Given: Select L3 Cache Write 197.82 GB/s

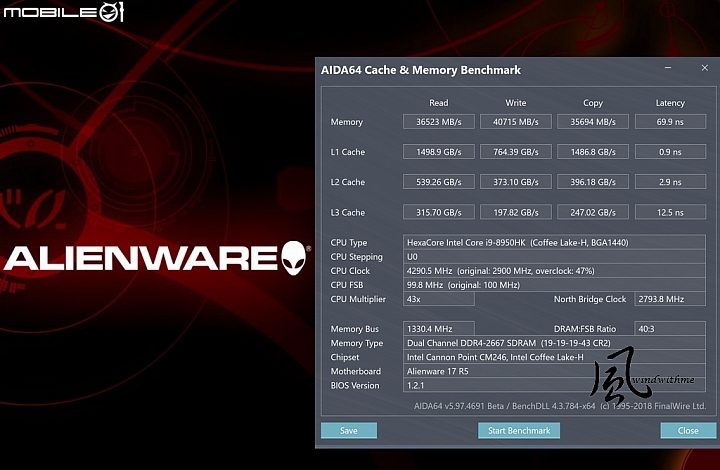Looking at the screenshot, I should click(x=516, y=212).
